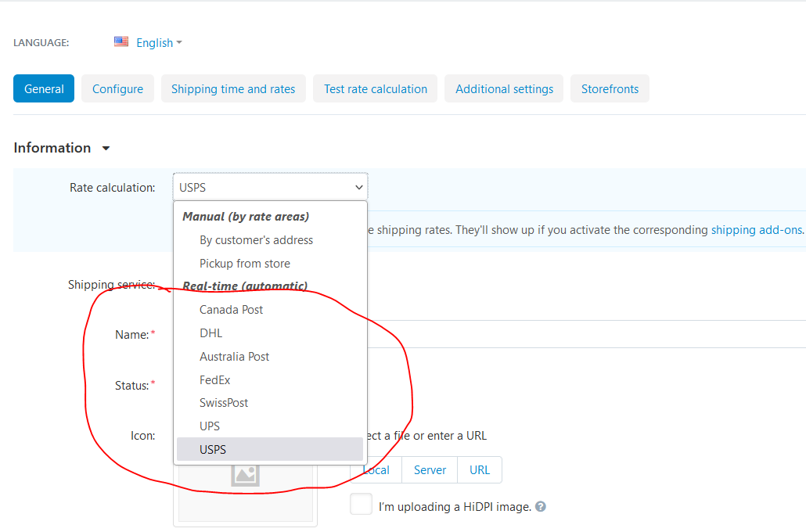Click the US flag icon next to LANGUAGE

(121, 41)
